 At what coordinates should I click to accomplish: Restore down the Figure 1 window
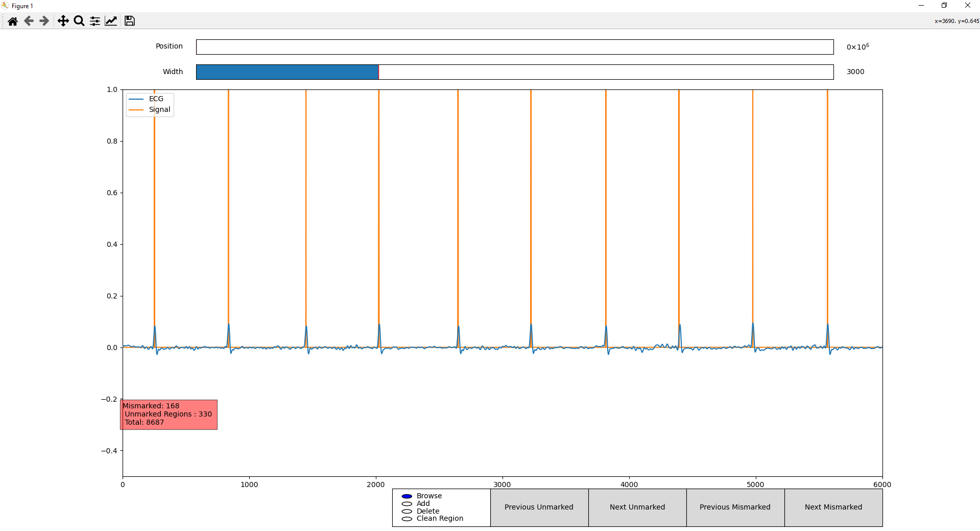pos(944,6)
